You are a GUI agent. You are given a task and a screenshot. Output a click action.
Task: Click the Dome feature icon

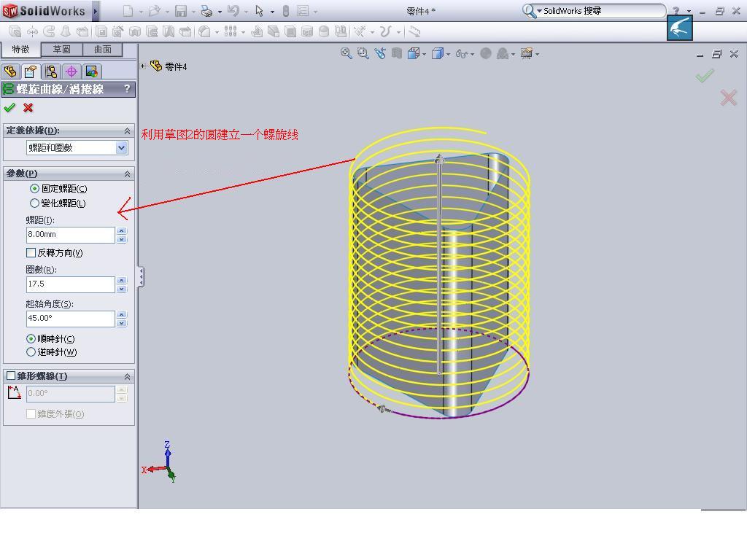[x=324, y=31]
